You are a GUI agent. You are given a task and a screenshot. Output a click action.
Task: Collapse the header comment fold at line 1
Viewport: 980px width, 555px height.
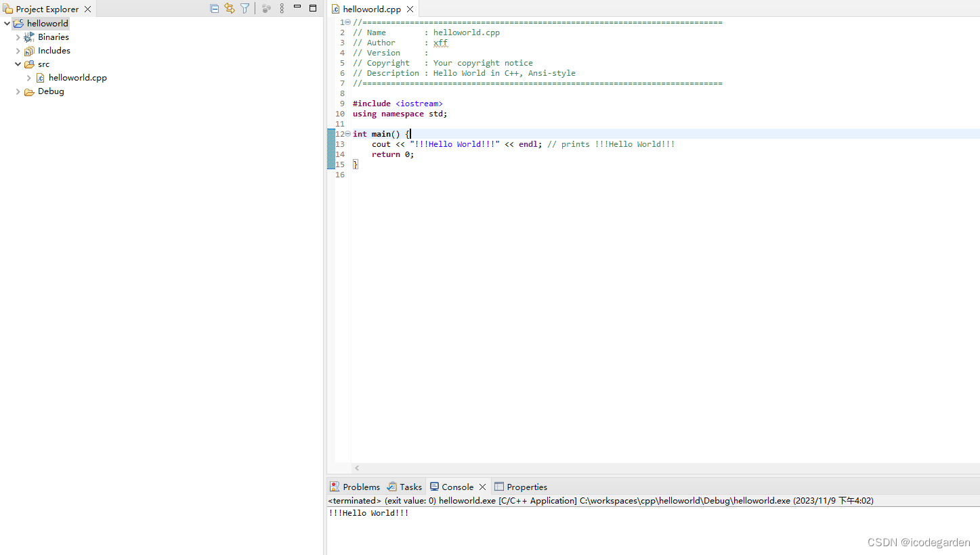pyautogui.click(x=348, y=22)
